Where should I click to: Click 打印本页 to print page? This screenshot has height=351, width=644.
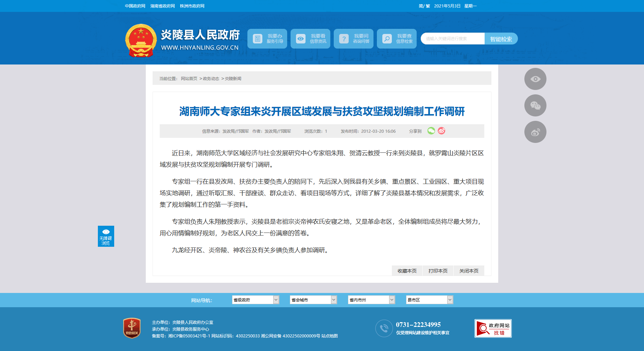point(438,271)
